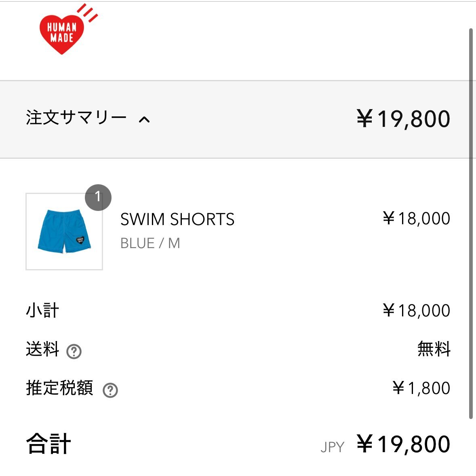Click the 合計 total label
The image size is (476, 476).
[48, 444]
